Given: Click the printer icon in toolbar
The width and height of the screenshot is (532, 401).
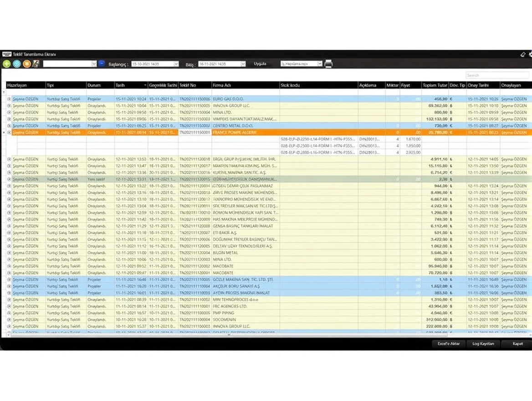Looking at the screenshot, I should pos(328,64).
